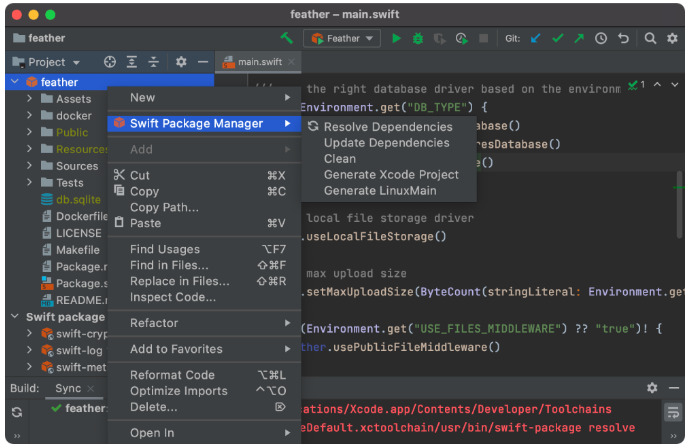Select Inspect Code...
This screenshot has height=448, width=692.
pos(204,297)
